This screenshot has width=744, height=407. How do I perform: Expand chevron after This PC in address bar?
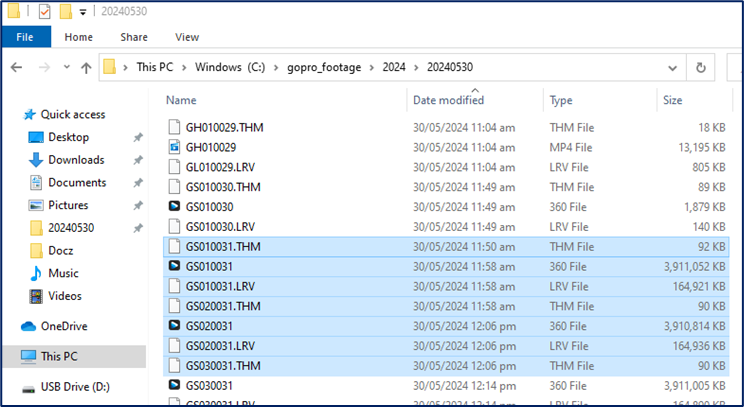pos(184,68)
